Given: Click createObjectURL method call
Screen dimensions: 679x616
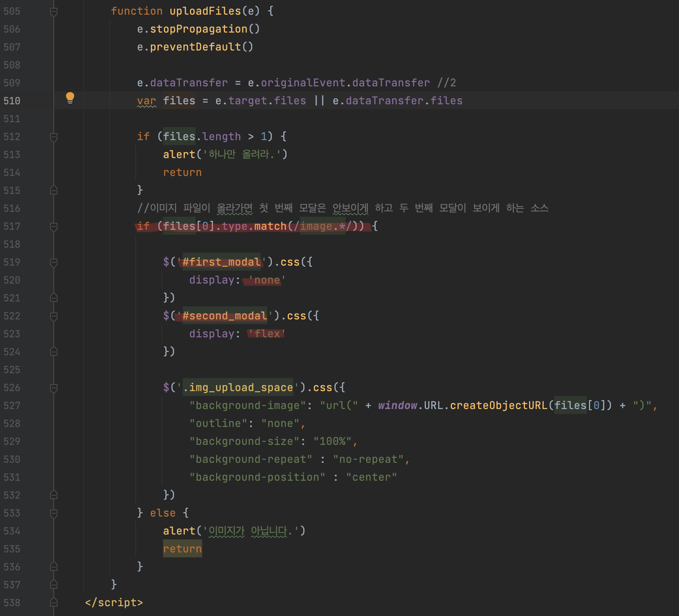Looking at the screenshot, I should pyautogui.click(x=499, y=405).
